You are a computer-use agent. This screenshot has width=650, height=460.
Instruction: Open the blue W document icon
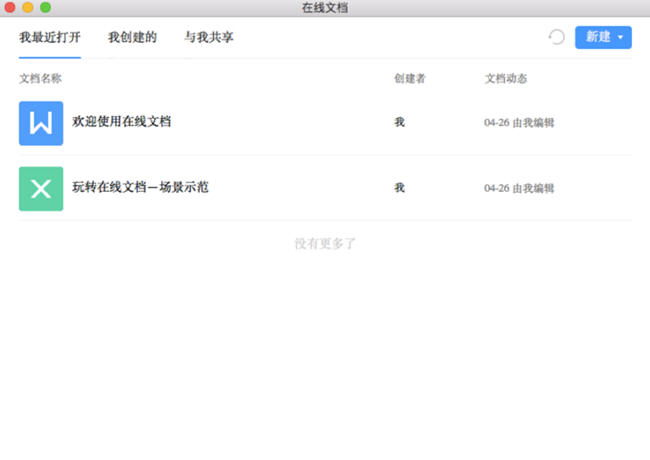[41, 123]
